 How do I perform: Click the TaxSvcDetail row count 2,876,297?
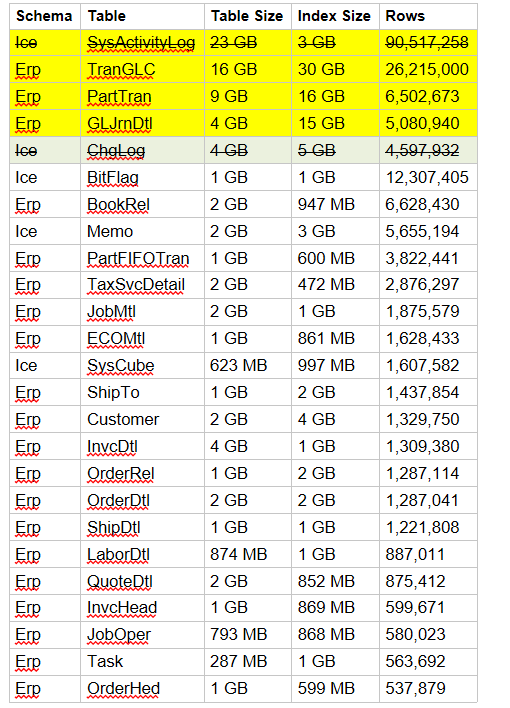(422, 285)
